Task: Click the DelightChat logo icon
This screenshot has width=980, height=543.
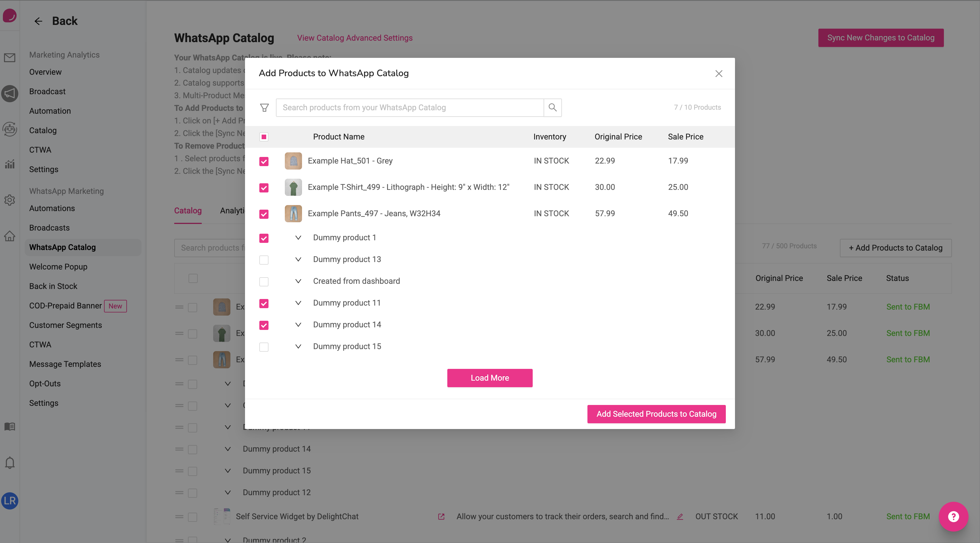Action: [9, 15]
